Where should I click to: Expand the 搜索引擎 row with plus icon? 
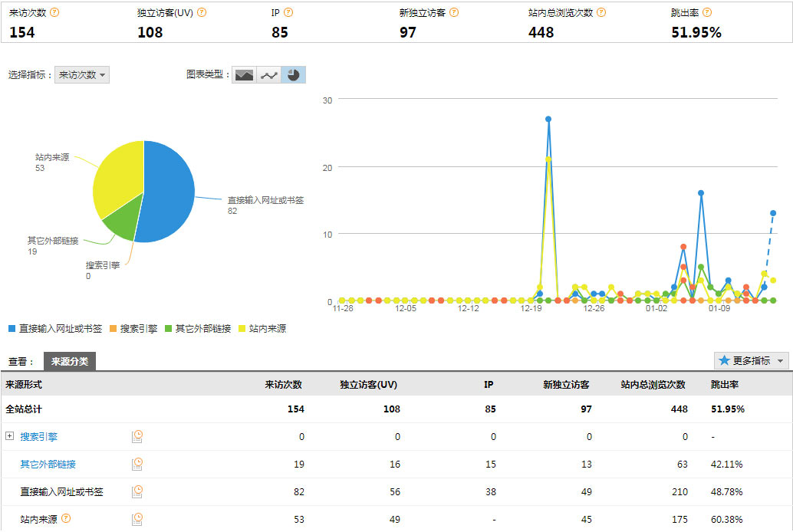coord(10,436)
